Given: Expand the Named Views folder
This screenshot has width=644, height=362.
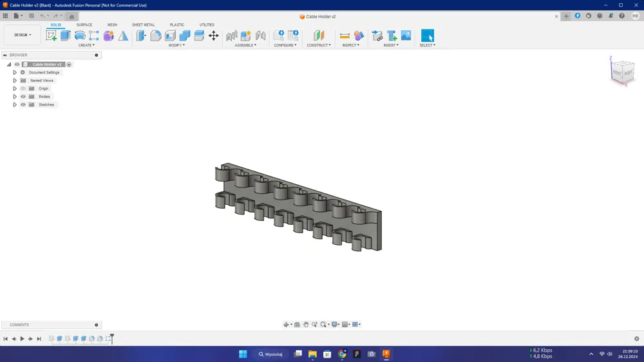Looking at the screenshot, I should click(x=15, y=81).
